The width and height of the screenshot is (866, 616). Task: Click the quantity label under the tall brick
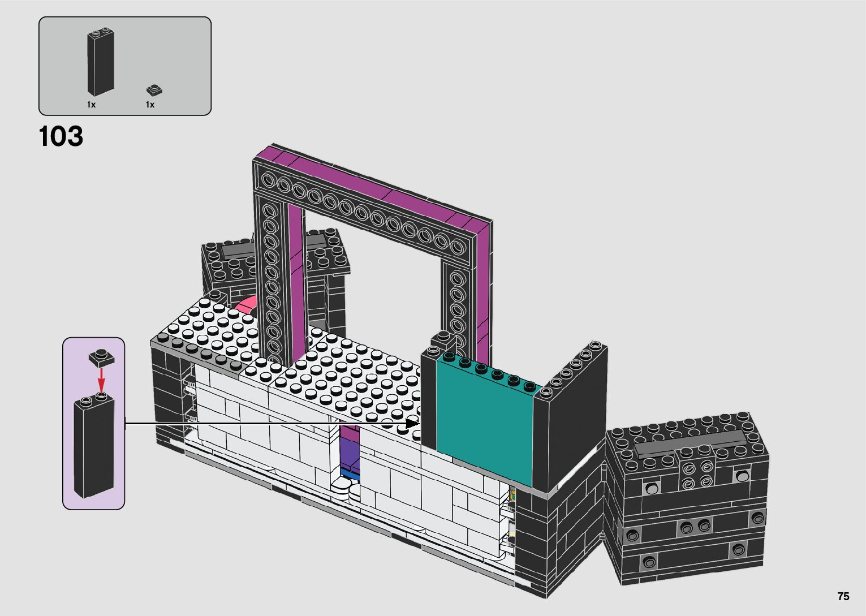[91, 105]
